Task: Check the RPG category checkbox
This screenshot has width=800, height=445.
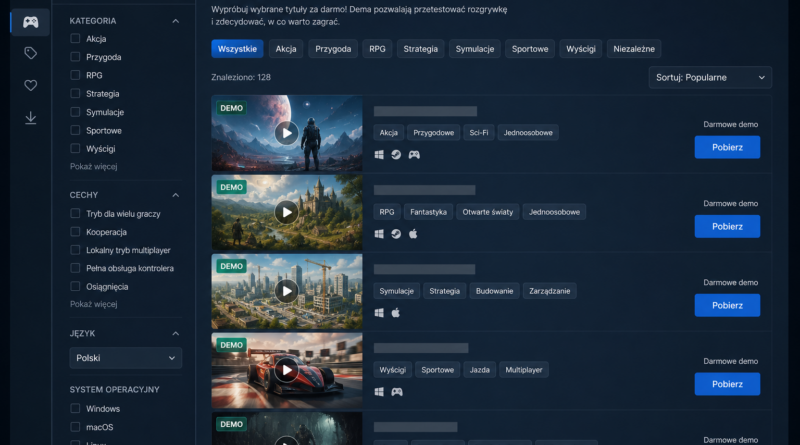Action: coord(75,75)
